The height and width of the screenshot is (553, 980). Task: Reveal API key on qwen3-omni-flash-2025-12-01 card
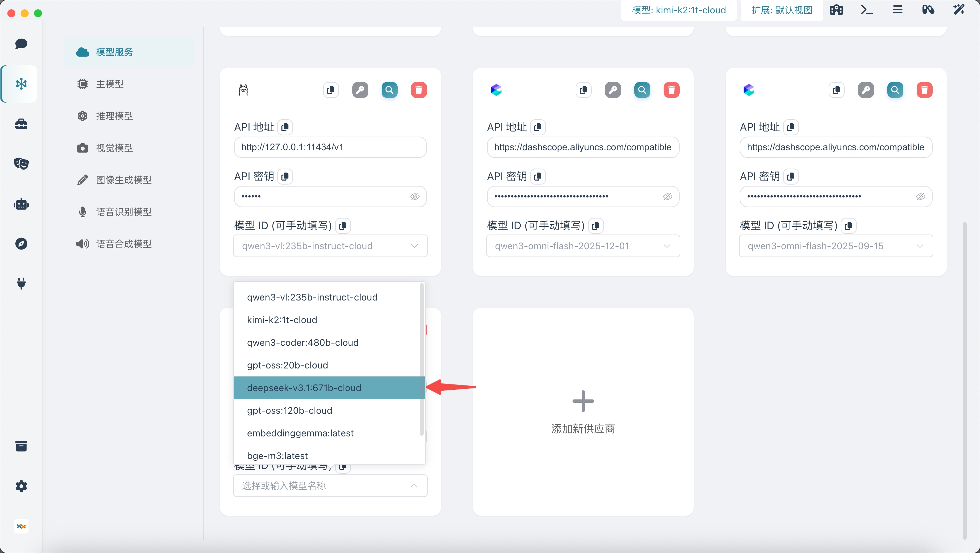tap(668, 197)
